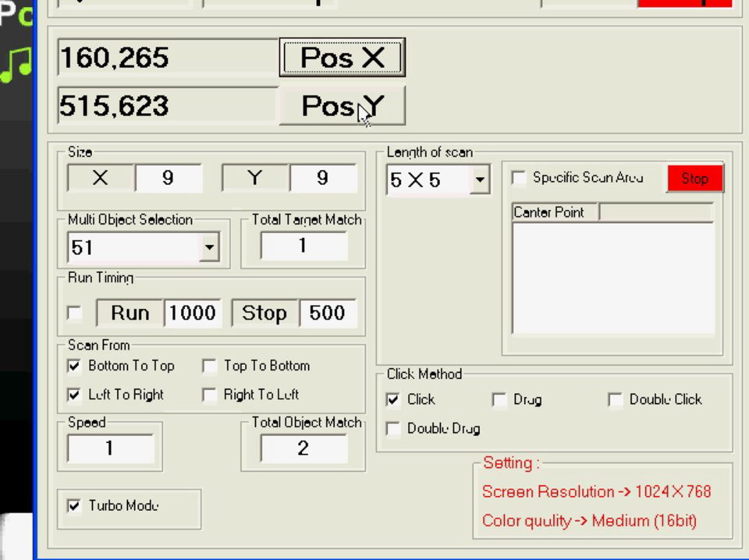Click the green music note icon
The width and height of the screenshot is (749, 560).
coord(16,65)
